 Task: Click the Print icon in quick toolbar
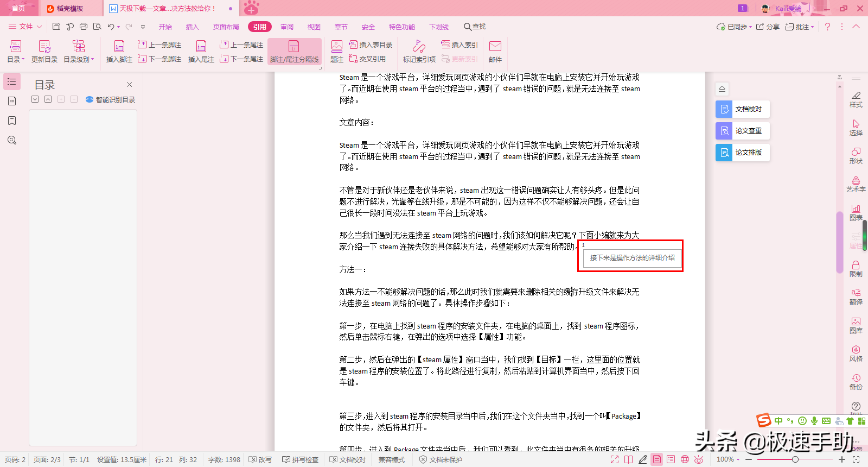point(84,27)
